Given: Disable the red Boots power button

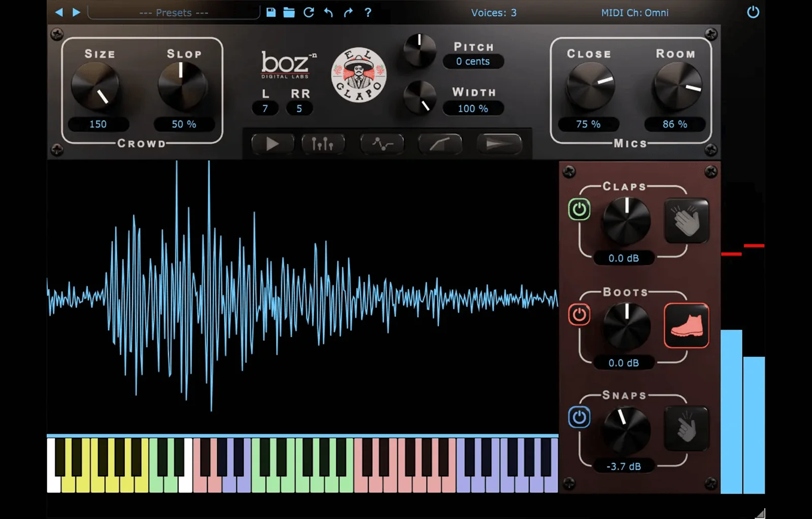Looking at the screenshot, I should (579, 314).
